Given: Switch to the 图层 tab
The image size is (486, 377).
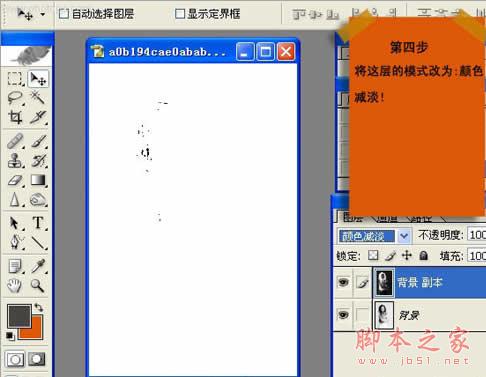Looking at the screenshot, I should pos(352,218).
